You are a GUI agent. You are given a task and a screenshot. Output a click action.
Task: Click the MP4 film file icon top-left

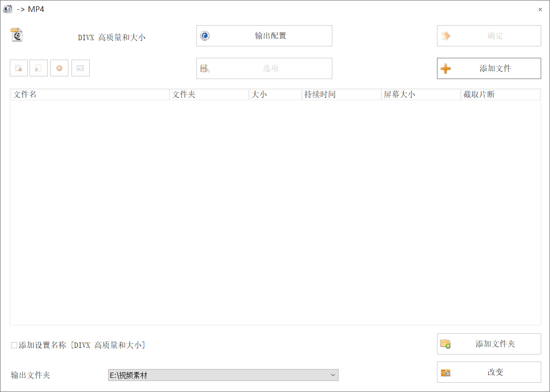point(17,35)
